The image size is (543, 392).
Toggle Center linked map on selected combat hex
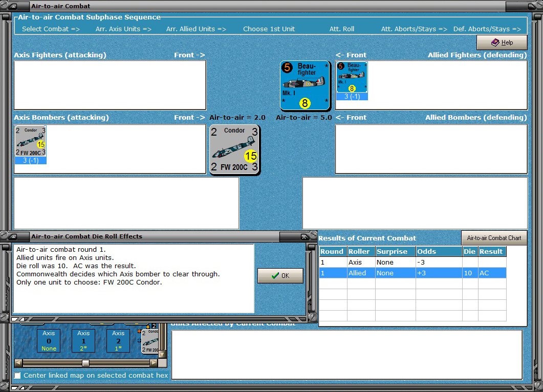[18, 376]
